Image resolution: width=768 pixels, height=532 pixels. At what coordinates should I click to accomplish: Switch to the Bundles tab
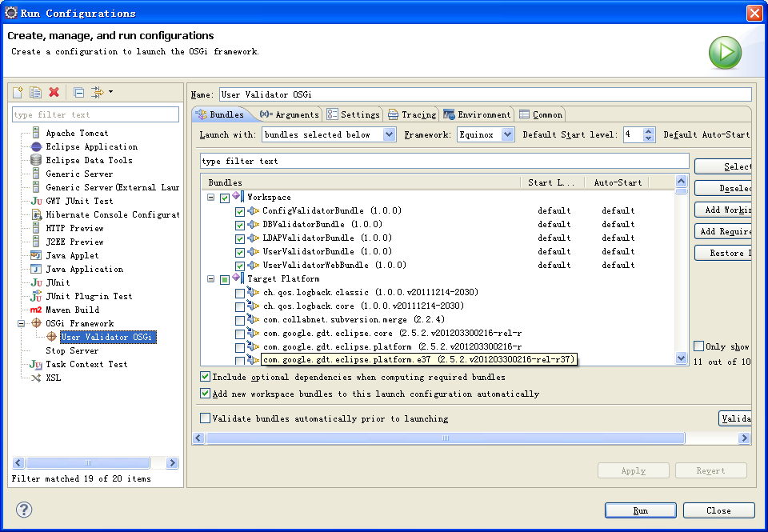[220, 114]
